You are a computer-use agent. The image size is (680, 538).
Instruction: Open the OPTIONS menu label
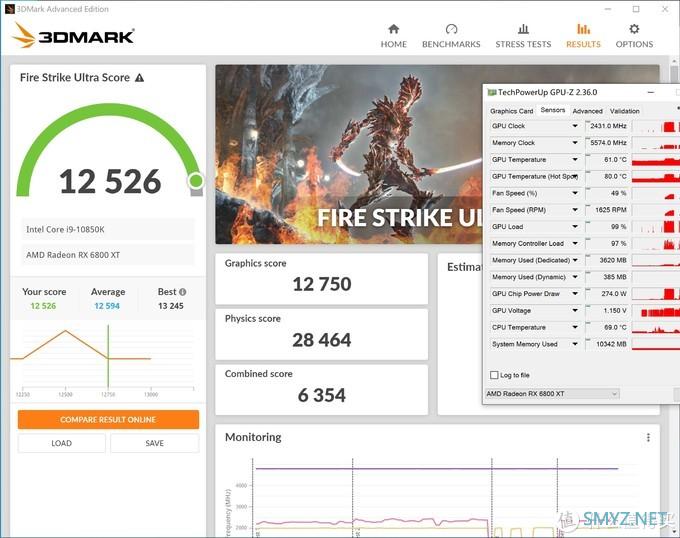634,44
